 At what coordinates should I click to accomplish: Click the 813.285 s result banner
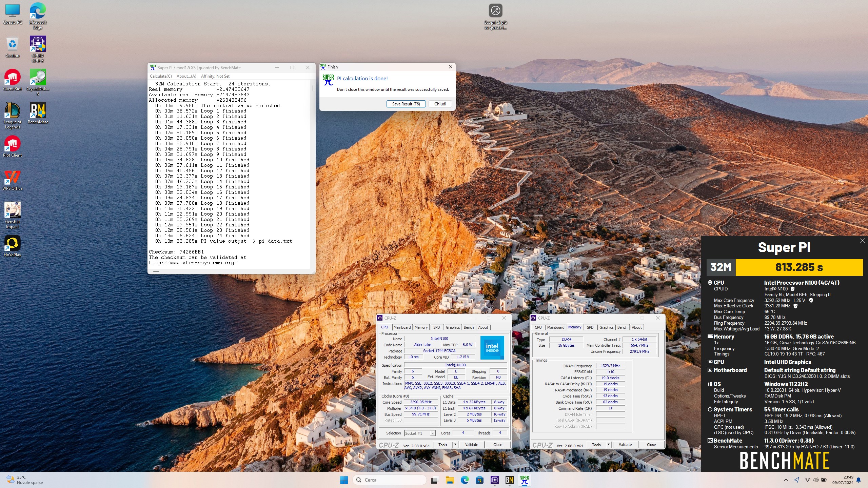pyautogui.click(x=799, y=267)
